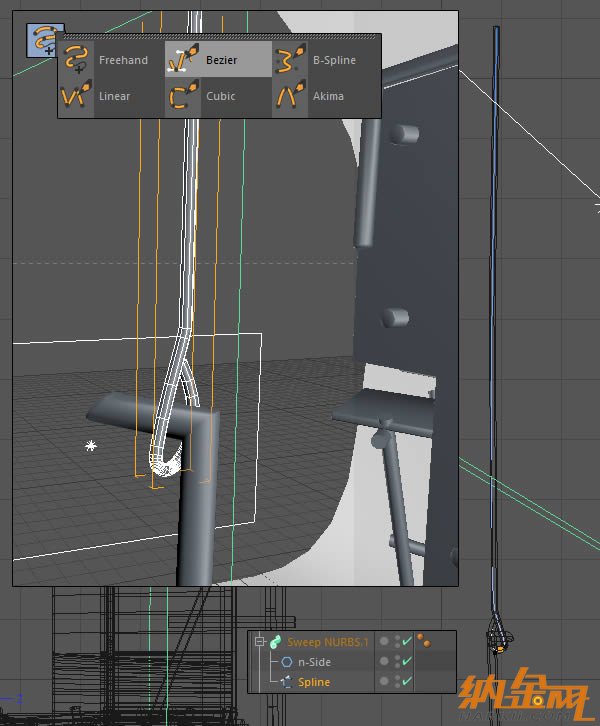Select the orange Phong tag on Sweep NURBS
The width and height of the screenshot is (600, 726).
click(x=424, y=641)
